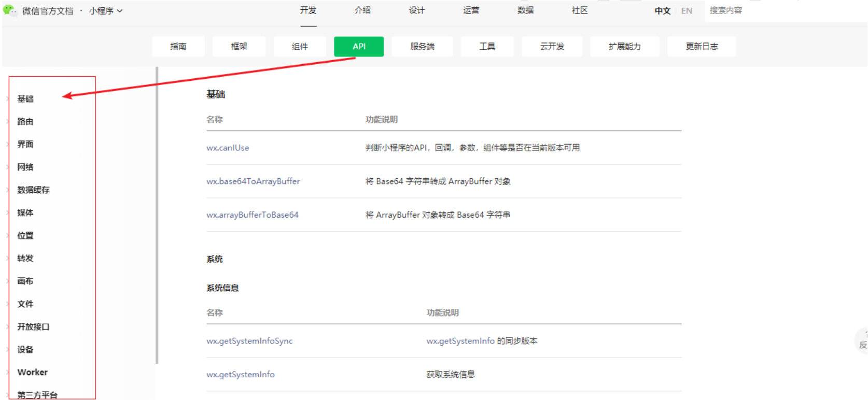The height and width of the screenshot is (400, 868).
Task: Open the 服务端 section button
Action: point(422,47)
